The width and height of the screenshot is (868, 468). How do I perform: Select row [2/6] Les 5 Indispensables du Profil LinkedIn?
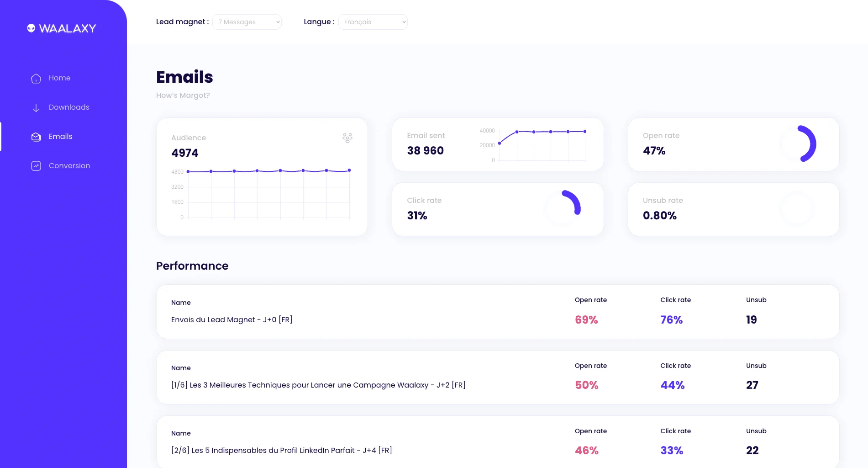pos(498,441)
